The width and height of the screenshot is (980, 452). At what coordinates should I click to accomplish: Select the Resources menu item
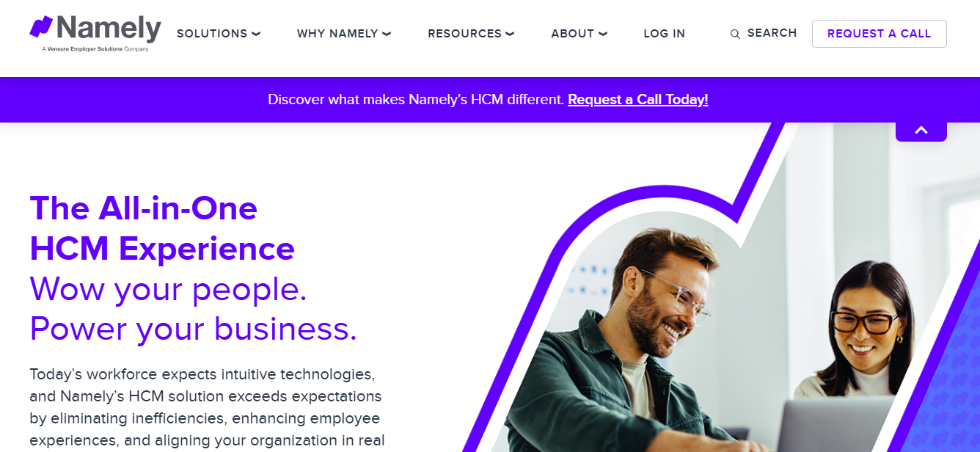(464, 34)
